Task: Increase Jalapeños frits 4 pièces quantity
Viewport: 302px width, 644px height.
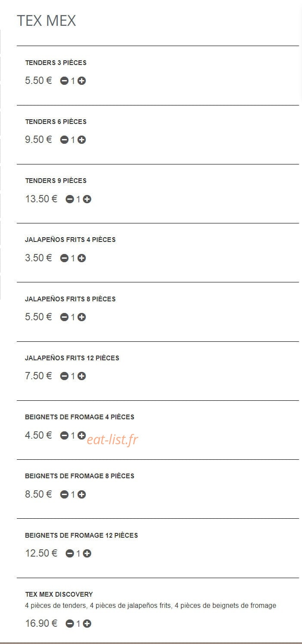Action: 81,258
